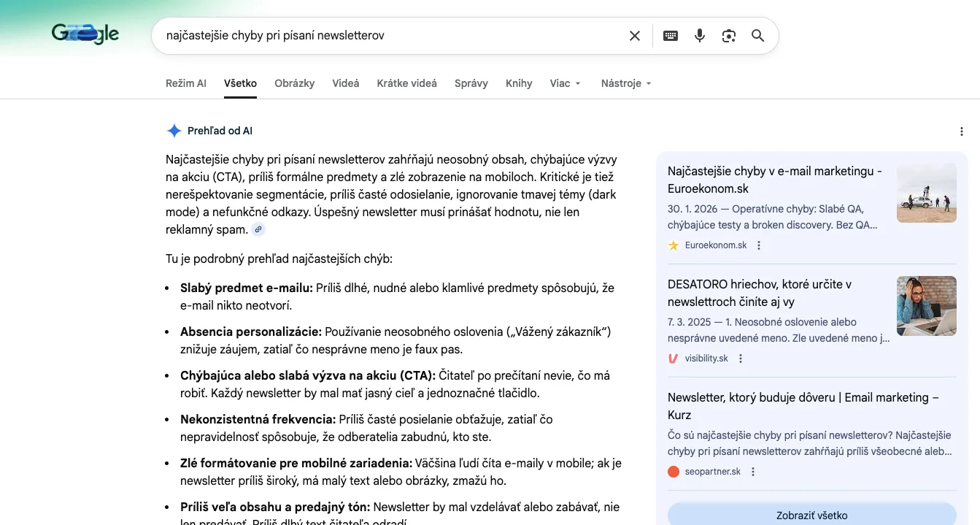Screen dimensions: 980x525
Task: Open the Krátke videá tab
Action: (x=406, y=83)
